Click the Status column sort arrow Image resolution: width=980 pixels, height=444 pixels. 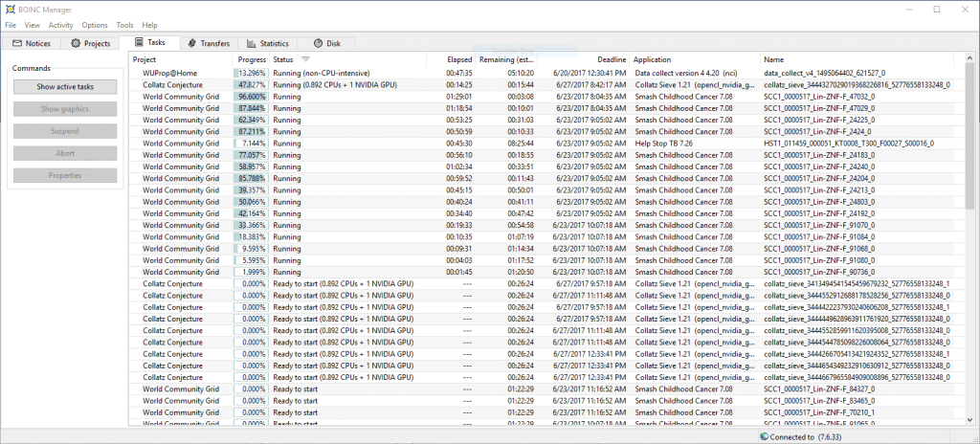click(x=305, y=59)
